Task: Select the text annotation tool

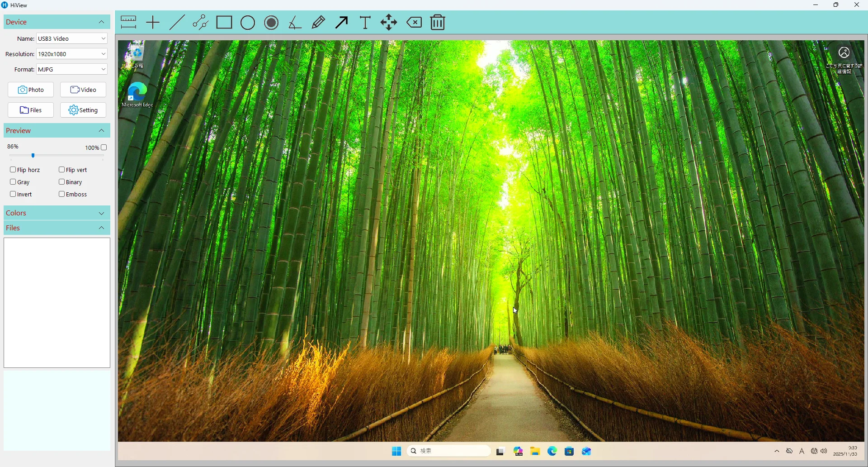Action: pyautogui.click(x=365, y=22)
